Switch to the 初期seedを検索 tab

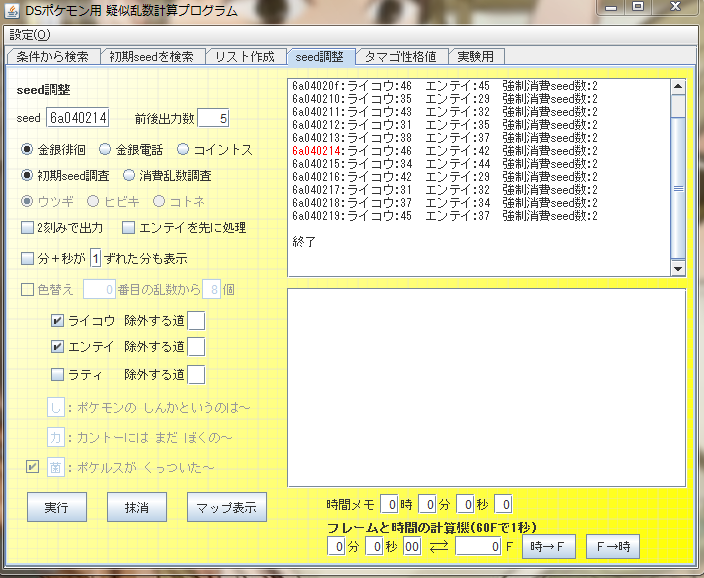pos(151,57)
